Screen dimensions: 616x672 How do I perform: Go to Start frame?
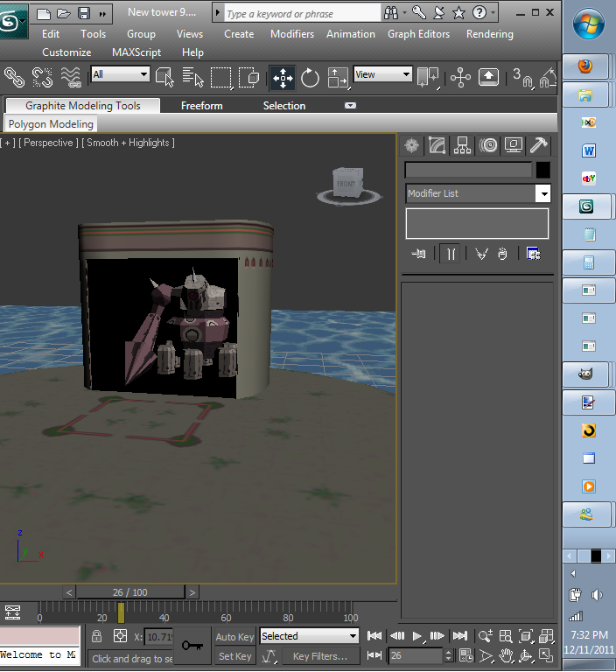coord(374,636)
